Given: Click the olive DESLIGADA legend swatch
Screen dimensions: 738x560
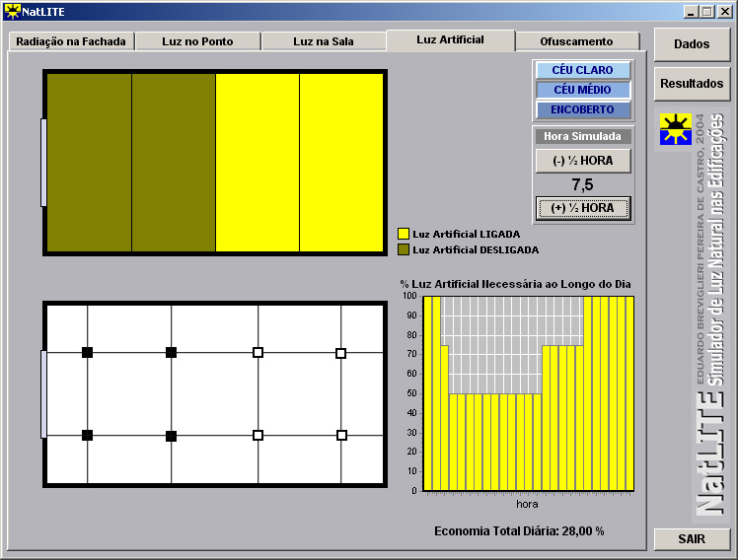Looking at the screenshot, I should 404,249.
